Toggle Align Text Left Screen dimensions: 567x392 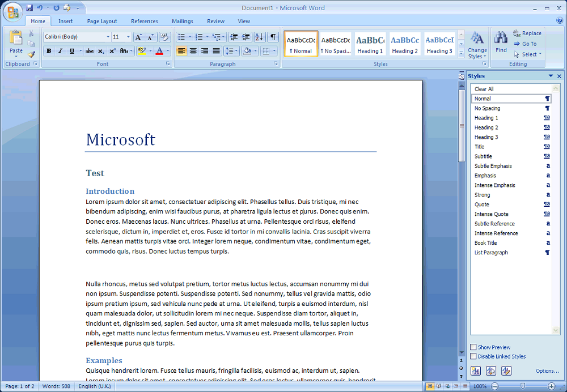pos(181,51)
